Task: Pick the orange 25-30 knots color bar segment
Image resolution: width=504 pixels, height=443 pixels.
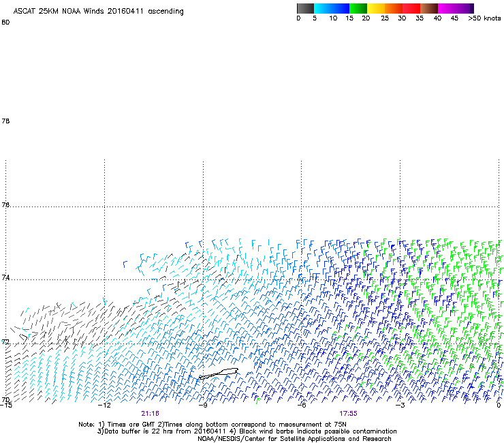Action: point(394,8)
